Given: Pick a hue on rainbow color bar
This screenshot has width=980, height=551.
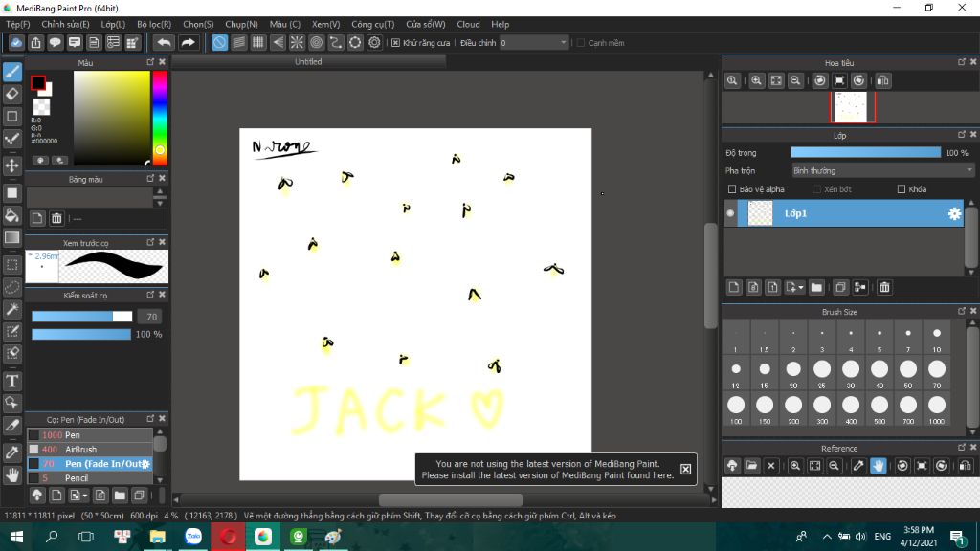Looking at the screenshot, I should [160, 118].
